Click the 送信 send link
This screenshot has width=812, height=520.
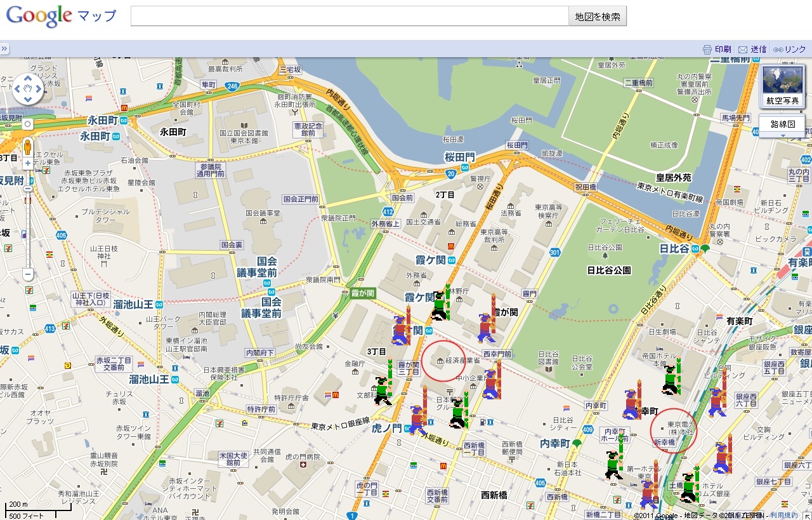pos(752,50)
